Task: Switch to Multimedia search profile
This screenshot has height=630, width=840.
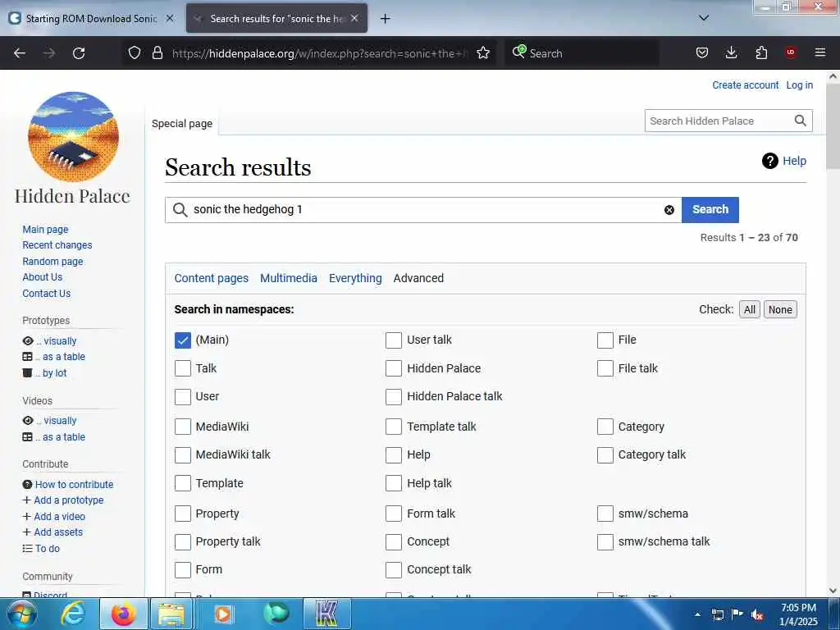Action: [x=289, y=279]
